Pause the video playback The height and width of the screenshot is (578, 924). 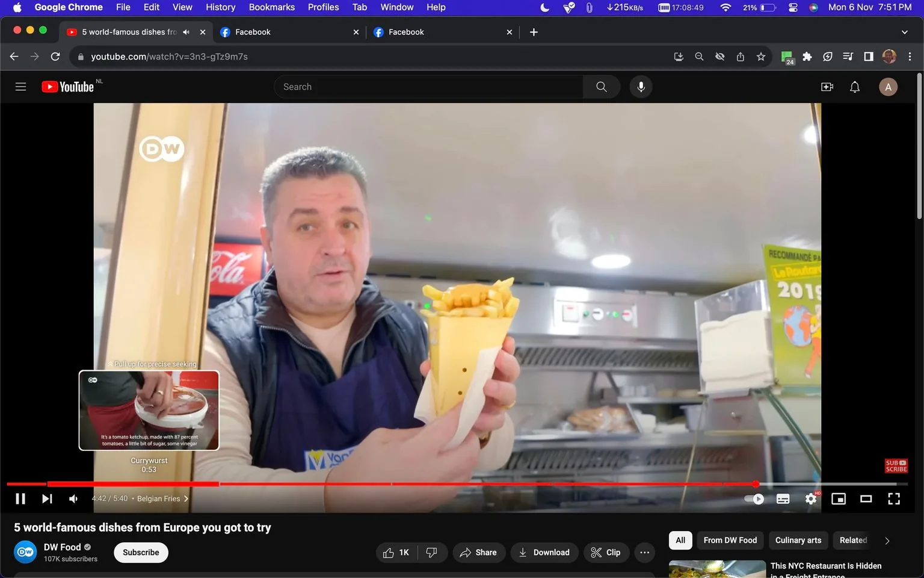(x=20, y=499)
